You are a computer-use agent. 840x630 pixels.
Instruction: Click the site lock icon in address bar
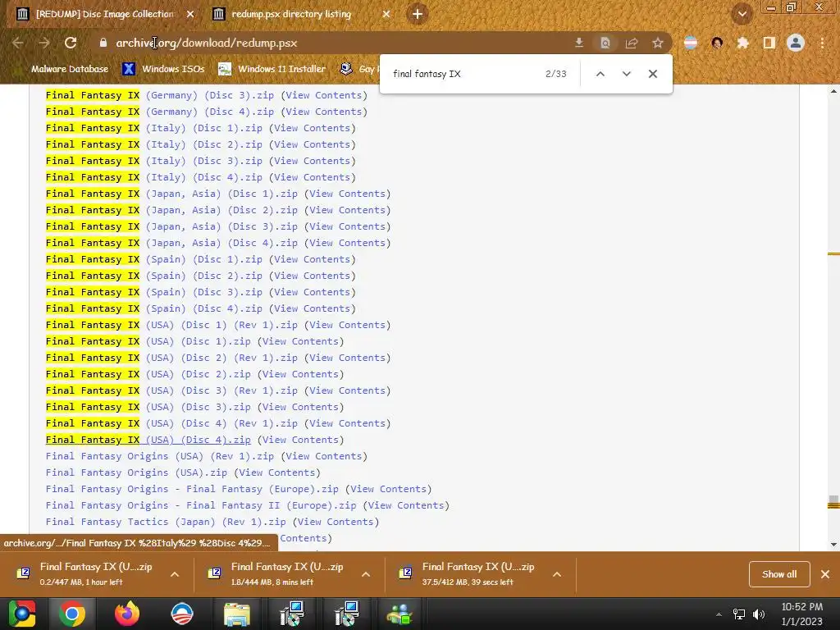[103, 43]
